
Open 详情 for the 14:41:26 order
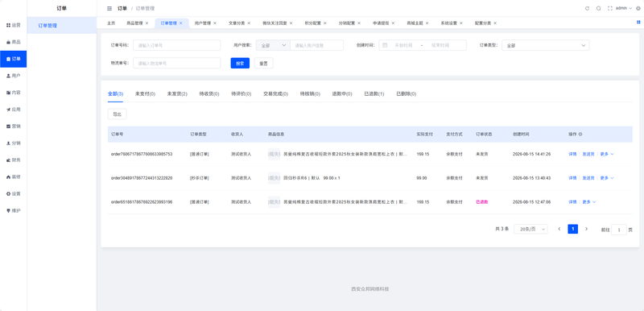[572, 154]
